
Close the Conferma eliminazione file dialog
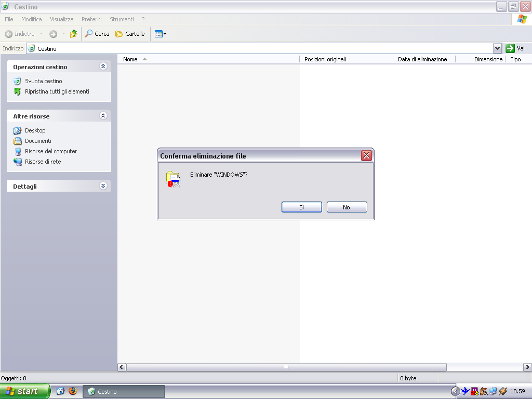[366, 156]
